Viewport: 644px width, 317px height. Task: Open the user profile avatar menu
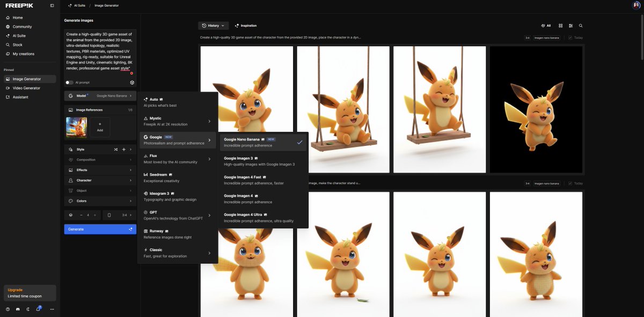coord(636,5)
